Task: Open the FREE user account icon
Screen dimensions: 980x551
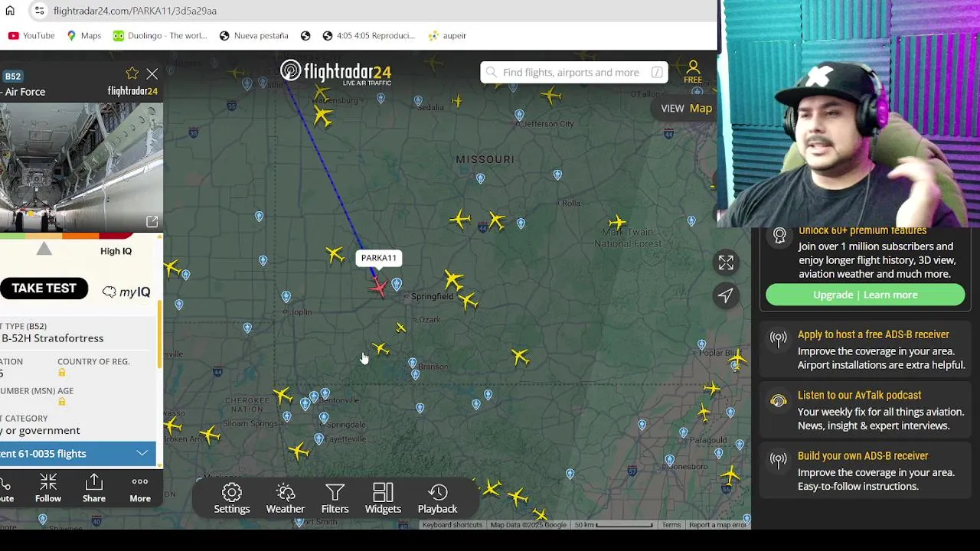Action: coord(692,72)
